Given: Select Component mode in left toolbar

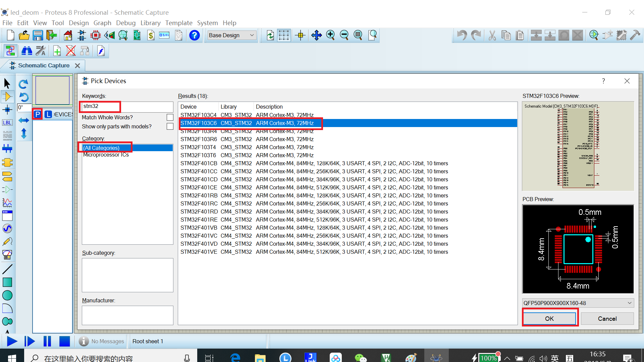Looking at the screenshot, I should (7, 97).
